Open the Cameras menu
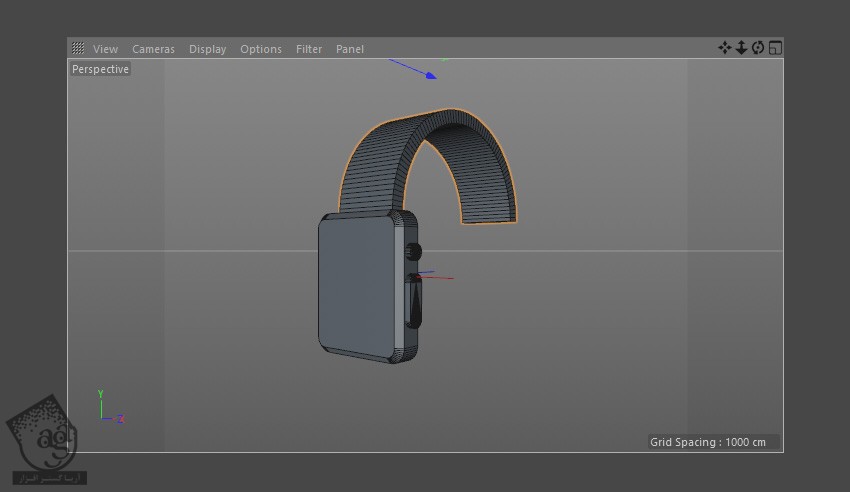This screenshot has height=492, width=850. click(153, 49)
